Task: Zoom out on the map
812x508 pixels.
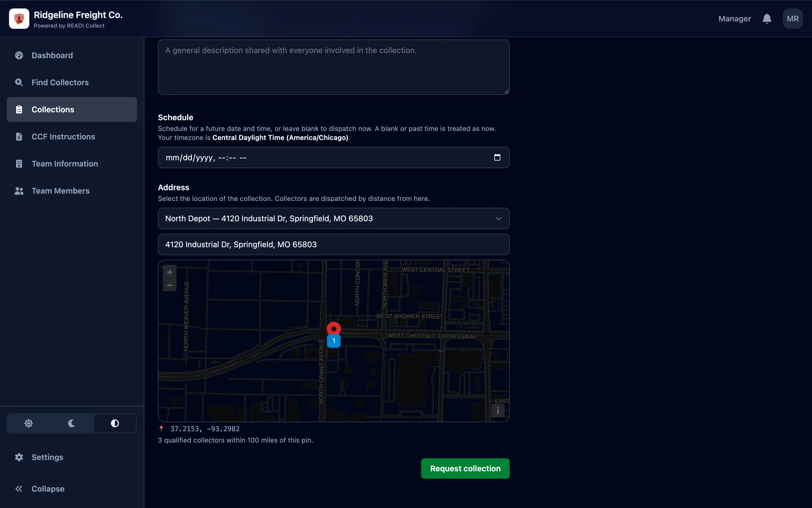Action: 170,285
